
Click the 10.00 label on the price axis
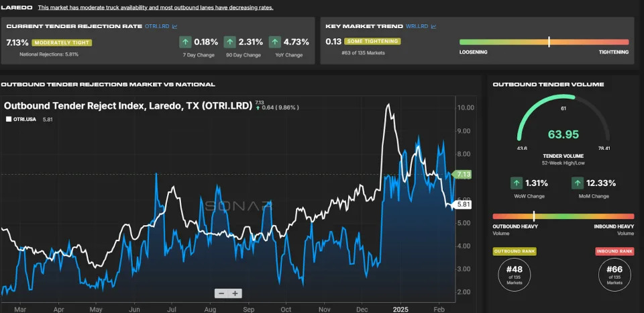[x=466, y=107]
